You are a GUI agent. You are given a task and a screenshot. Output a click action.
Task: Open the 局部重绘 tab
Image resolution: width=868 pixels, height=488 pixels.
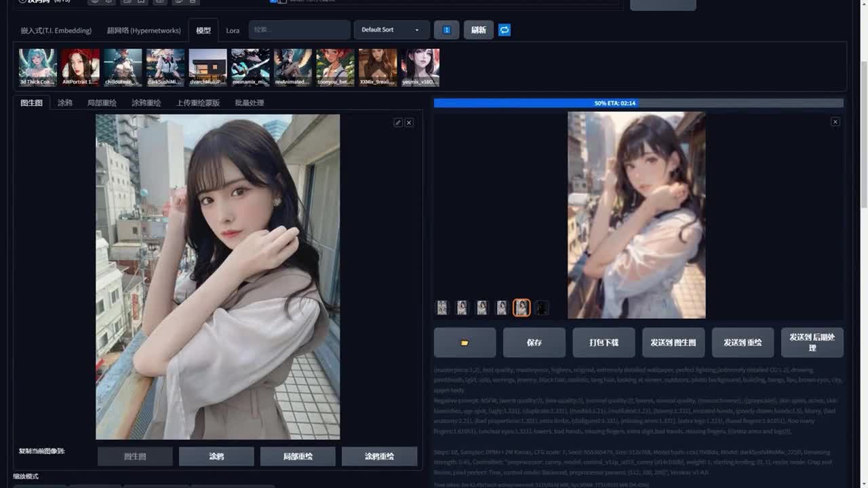pos(102,103)
